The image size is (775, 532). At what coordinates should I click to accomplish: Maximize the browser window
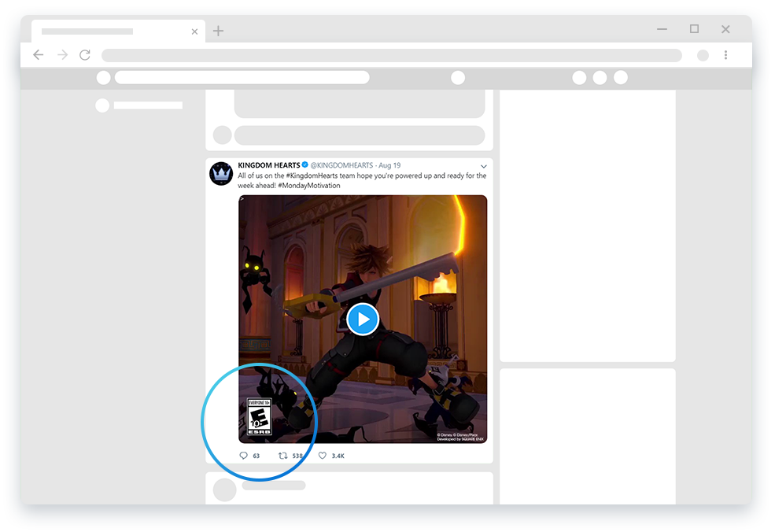pyautogui.click(x=695, y=29)
